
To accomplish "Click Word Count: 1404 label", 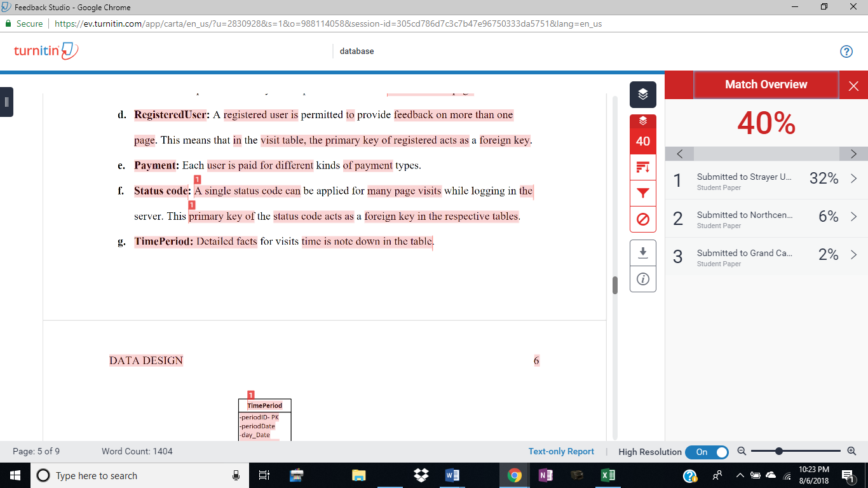I will (x=137, y=451).
